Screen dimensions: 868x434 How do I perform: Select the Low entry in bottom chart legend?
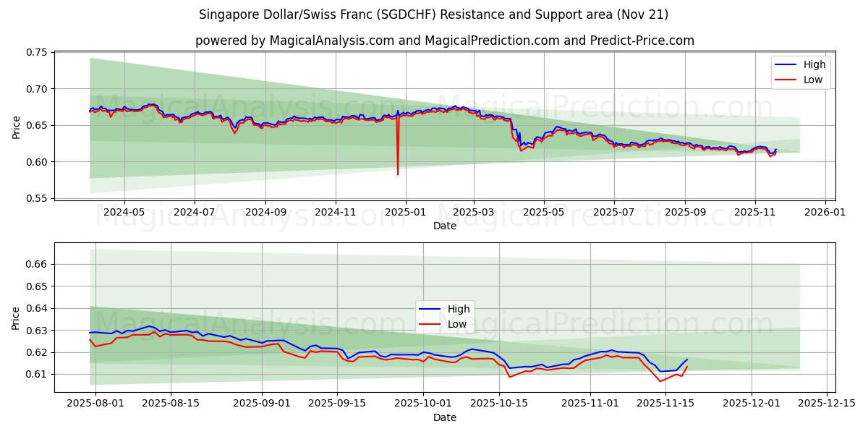pos(456,323)
